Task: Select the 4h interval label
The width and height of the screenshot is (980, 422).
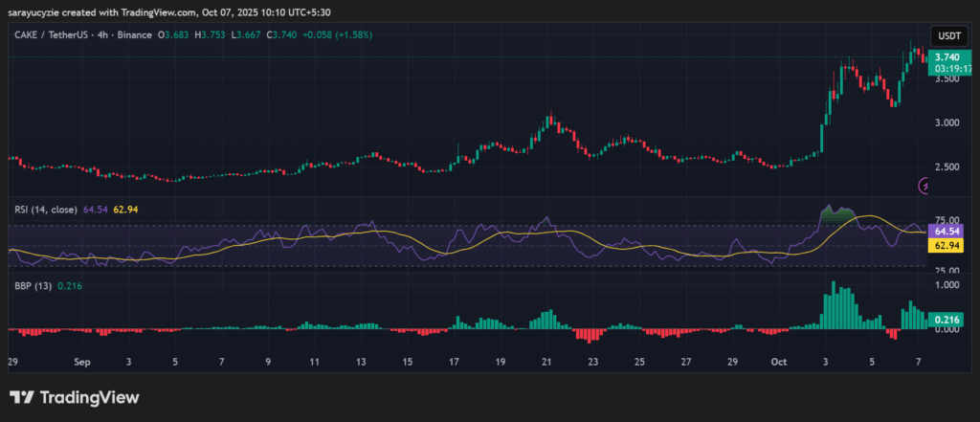Action: pyautogui.click(x=103, y=34)
